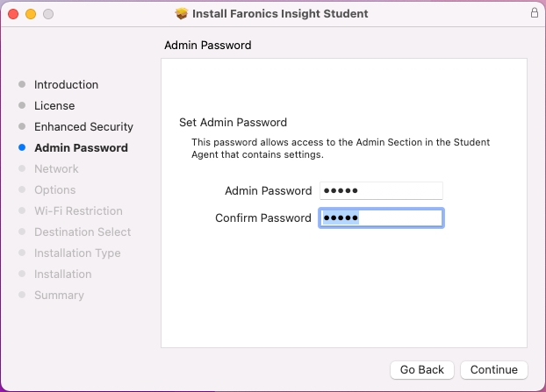Click the Continue button

494,370
